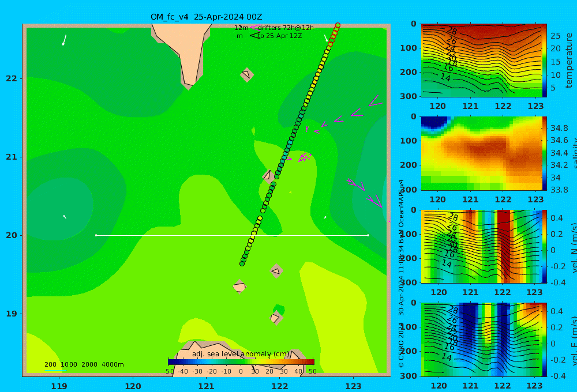
Task: Click the temperature colorbar
Action: [545, 61]
